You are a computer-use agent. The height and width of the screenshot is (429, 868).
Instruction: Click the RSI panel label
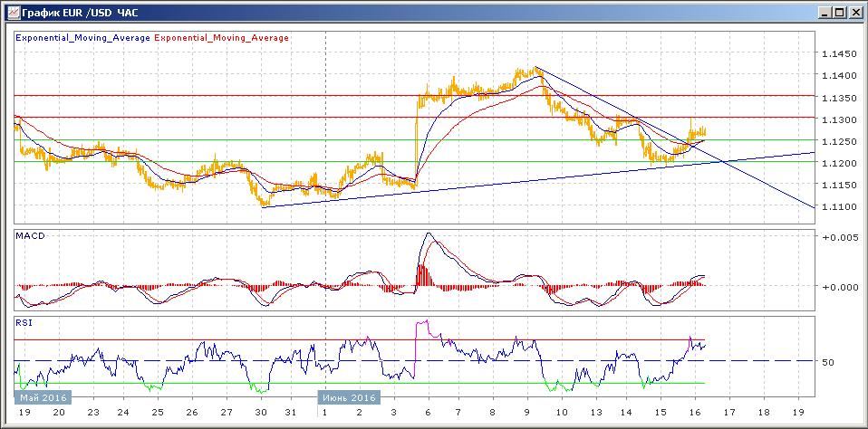(x=24, y=321)
